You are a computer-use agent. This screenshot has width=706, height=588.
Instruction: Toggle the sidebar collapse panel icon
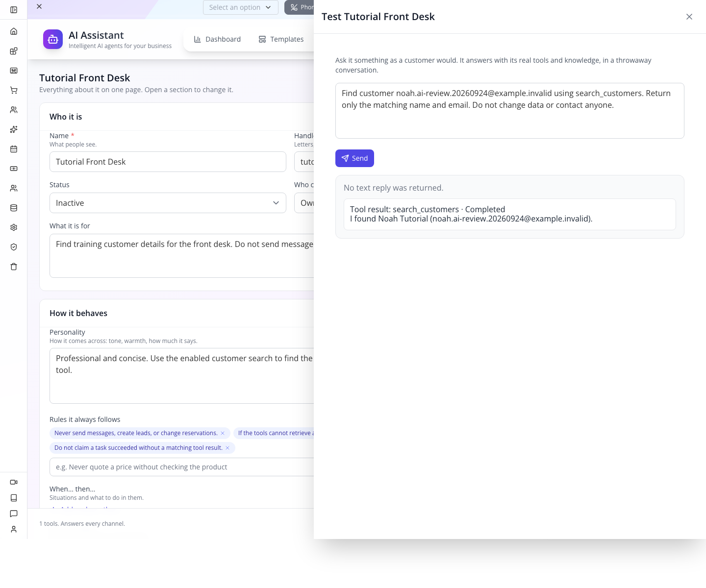(x=14, y=10)
